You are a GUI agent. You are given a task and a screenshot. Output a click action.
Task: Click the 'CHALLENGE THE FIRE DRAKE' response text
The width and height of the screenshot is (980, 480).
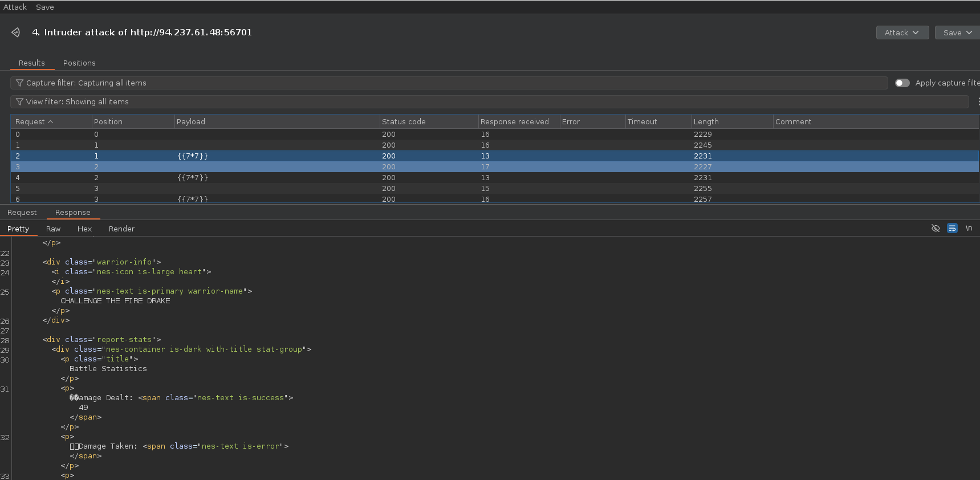click(115, 301)
